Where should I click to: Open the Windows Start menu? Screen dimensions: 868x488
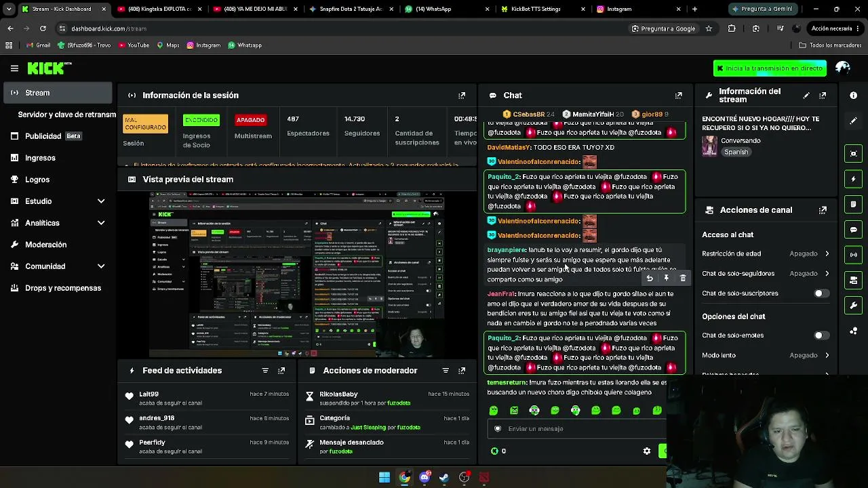click(x=384, y=477)
